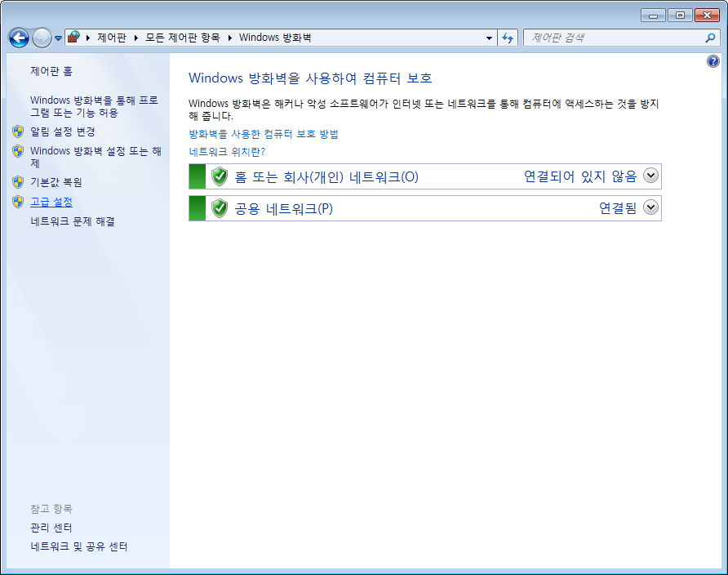Click the Forward navigation arrow button
The height and width of the screenshot is (575, 728).
point(42,38)
